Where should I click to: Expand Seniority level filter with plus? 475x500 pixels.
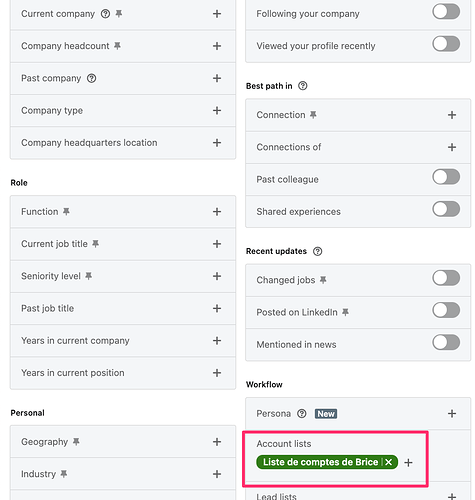(217, 276)
